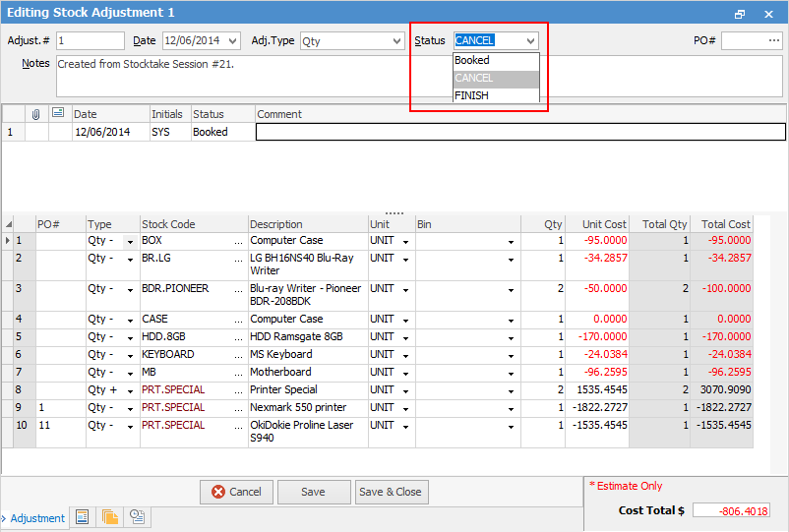This screenshot has height=532, width=789.
Task: Click the Save & Close button
Action: pos(391,492)
